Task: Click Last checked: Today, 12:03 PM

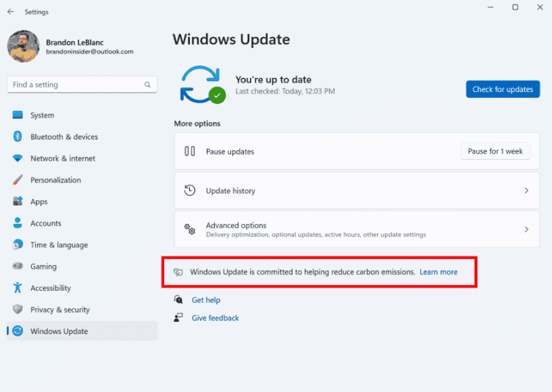Action: click(285, 91)
